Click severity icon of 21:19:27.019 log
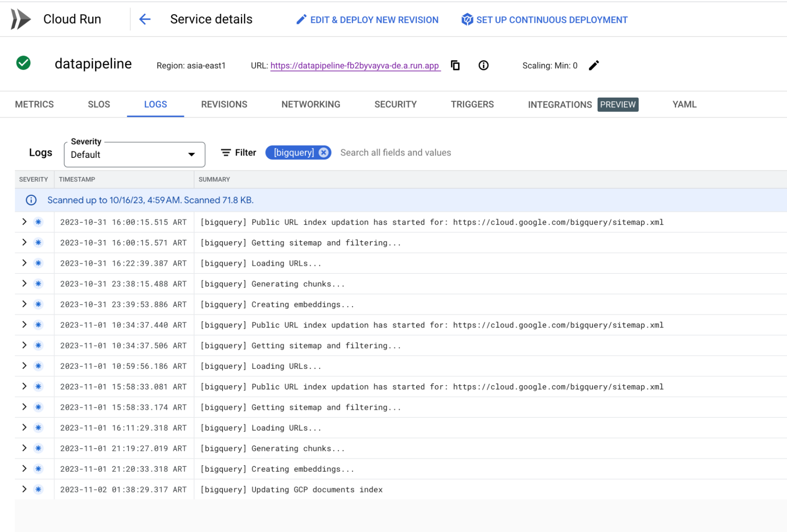Image resolution: width=787 pixels, height=532 pixels. 38,448
